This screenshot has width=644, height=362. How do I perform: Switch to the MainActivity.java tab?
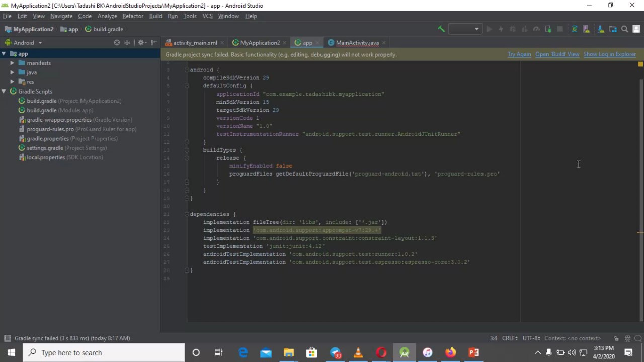357,43
